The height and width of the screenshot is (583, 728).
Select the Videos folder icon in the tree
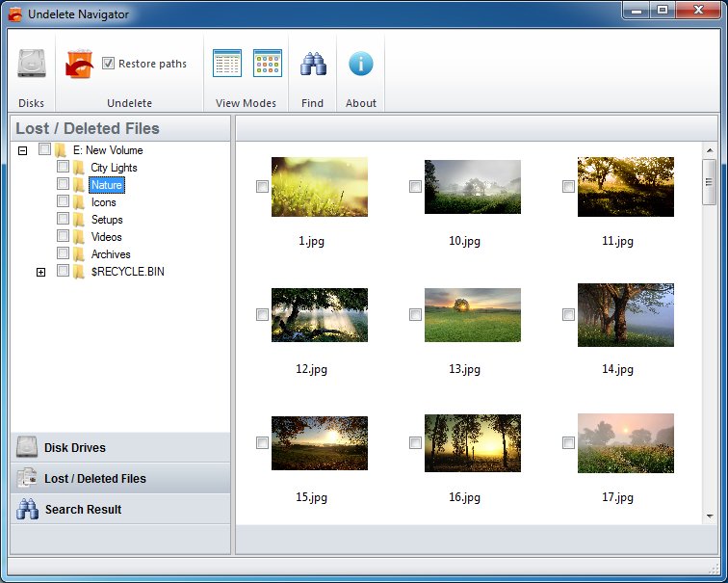[79, 237]
